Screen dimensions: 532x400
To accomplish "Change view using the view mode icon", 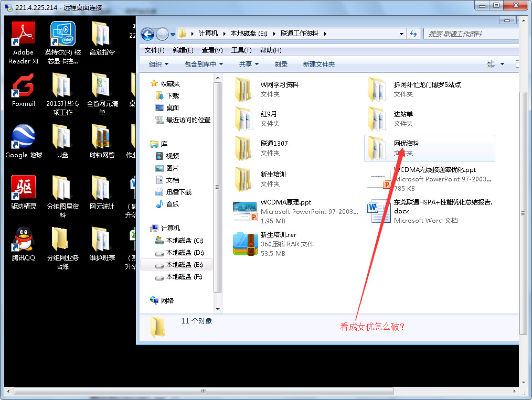I will [491, 64].
